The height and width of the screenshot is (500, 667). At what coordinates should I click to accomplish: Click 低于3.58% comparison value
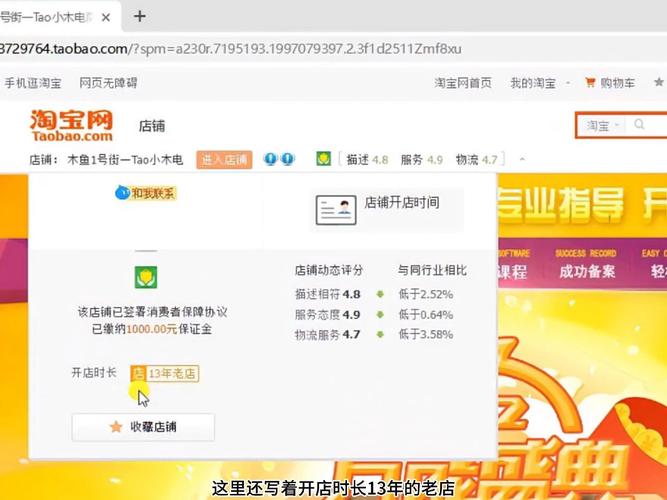tap(425, 334)
